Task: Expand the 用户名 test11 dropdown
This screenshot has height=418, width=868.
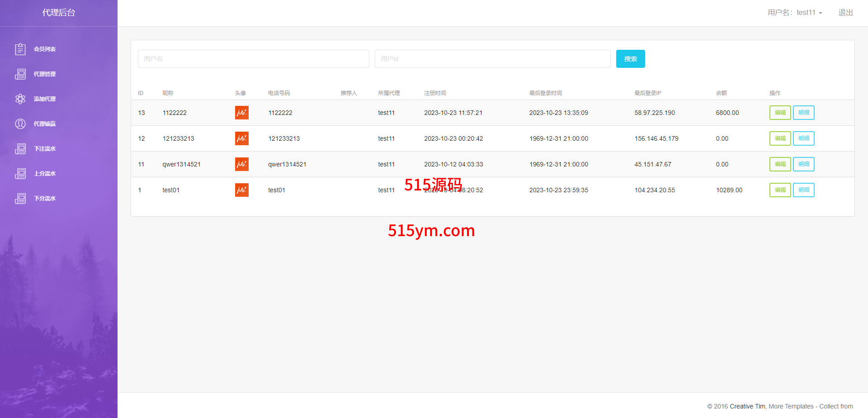Action: pos(795,13)
